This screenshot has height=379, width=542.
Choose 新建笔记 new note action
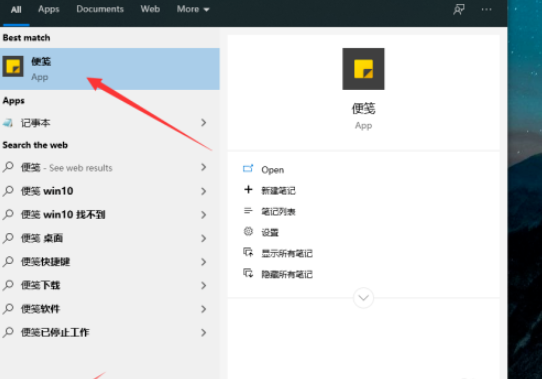point(278,191)
